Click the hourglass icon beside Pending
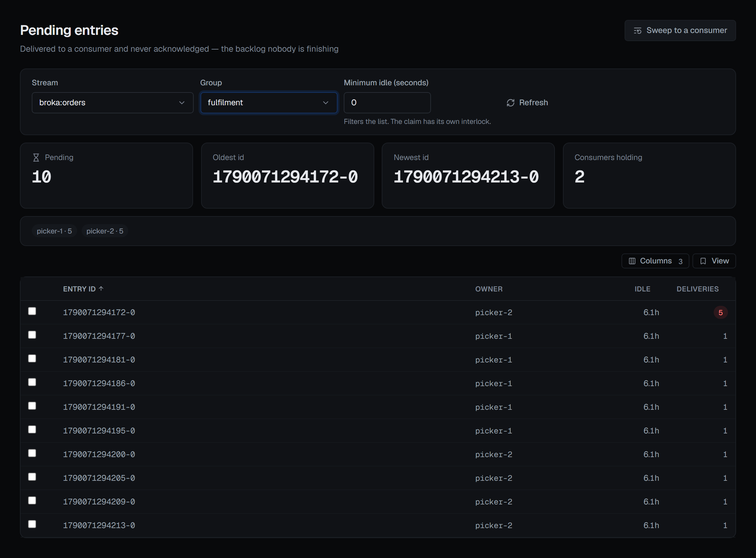Viewport: 756px width, 558px height. [36, 157]
